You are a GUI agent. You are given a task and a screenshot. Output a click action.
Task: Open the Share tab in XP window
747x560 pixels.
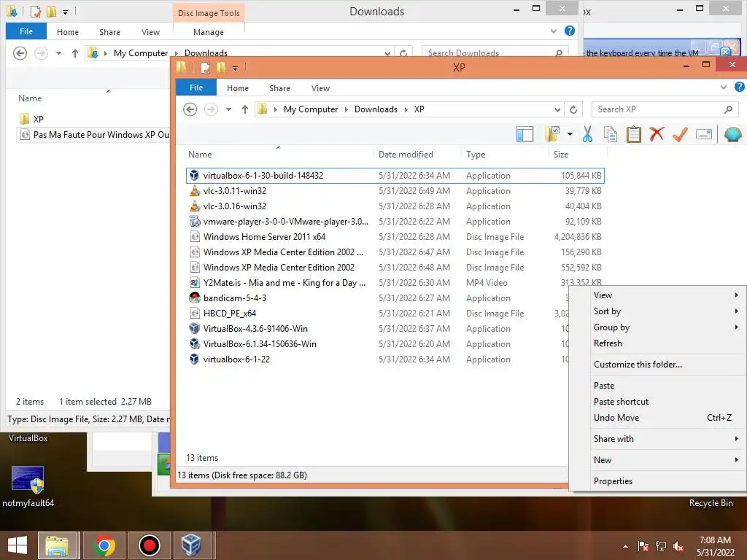click(x=279, y=88)
